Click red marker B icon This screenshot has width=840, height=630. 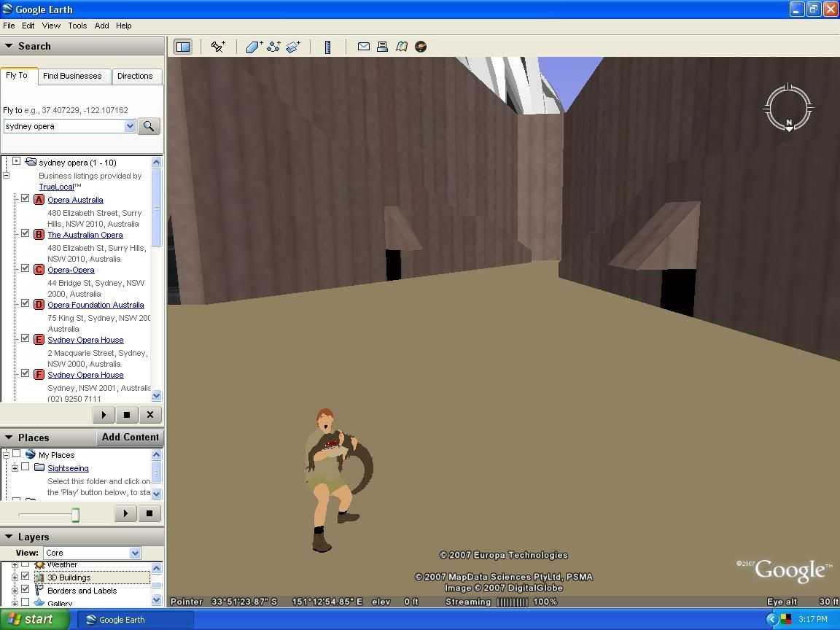pos(39,235)
